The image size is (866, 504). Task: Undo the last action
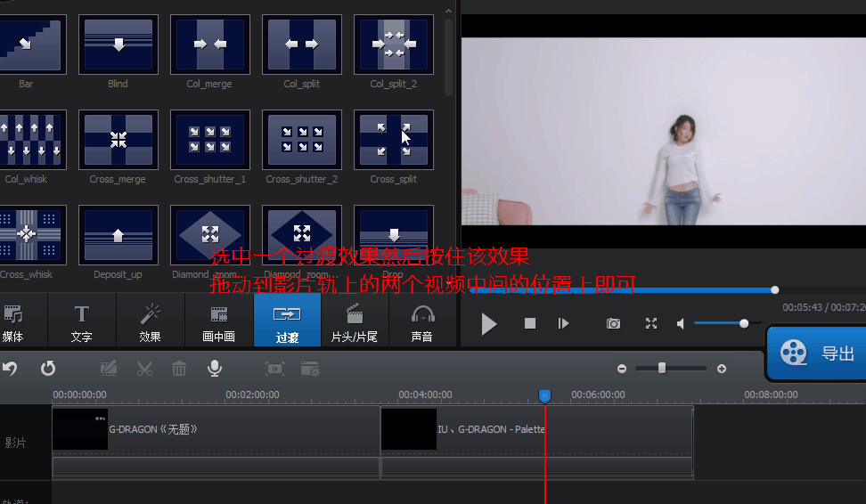10,368
